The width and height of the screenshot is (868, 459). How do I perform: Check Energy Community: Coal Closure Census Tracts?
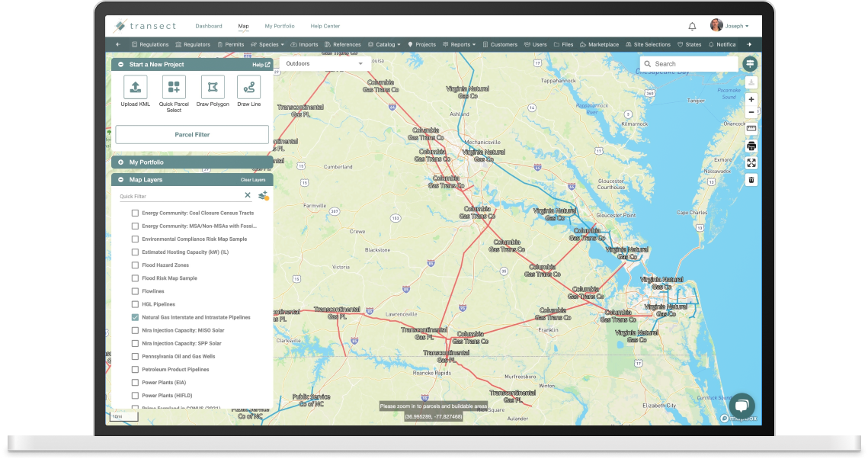click(x=135, y=213)
